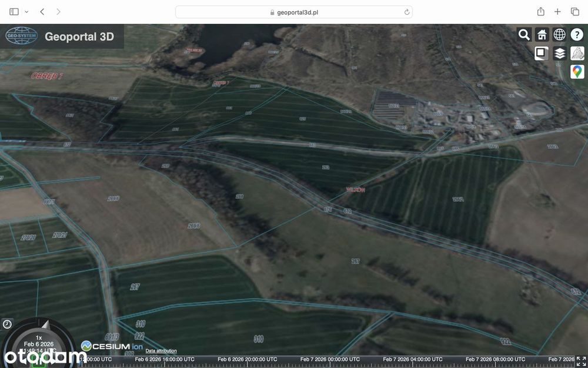588x368 pixels.
Task: Open the Google Maps pin button
Action: 577,71
